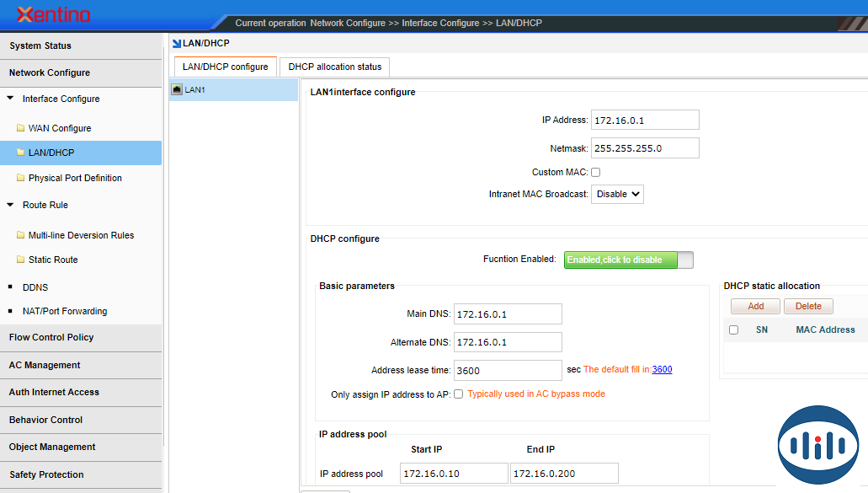Click the IP Address input field
This screenshot has height=493, width=868.
[x=645, y=120]
